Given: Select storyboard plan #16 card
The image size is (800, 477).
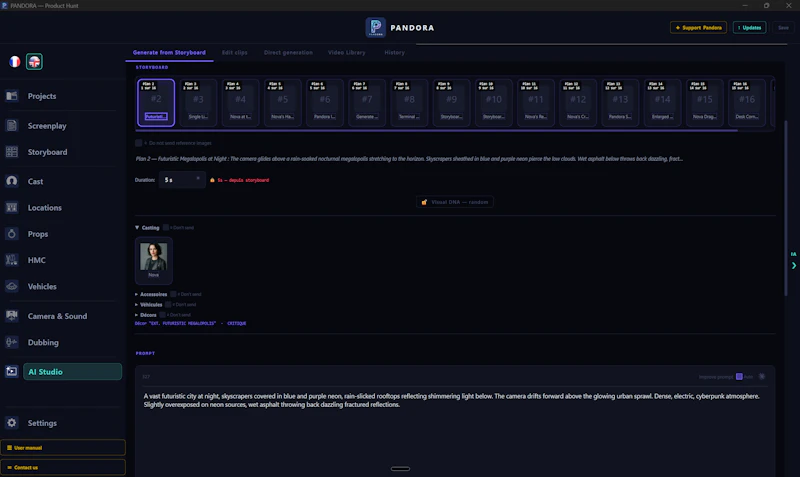Looking at the screenshot, I should point(747,102).
